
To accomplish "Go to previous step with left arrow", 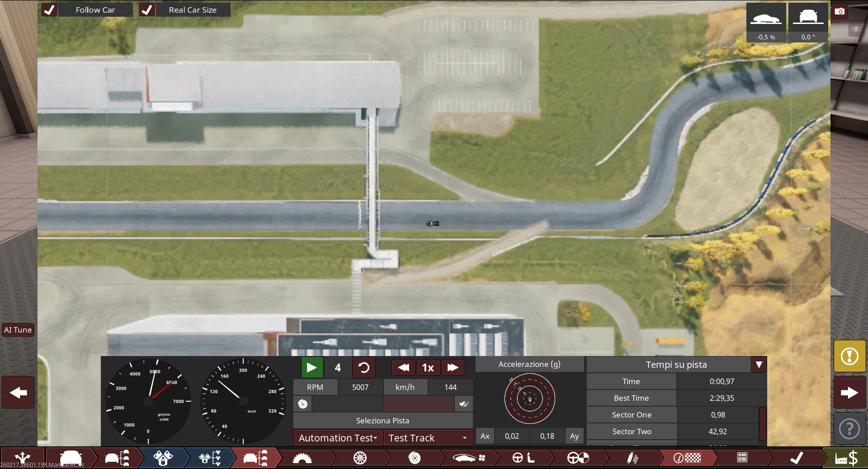I will pyautogui.click(x=18, y=393).
